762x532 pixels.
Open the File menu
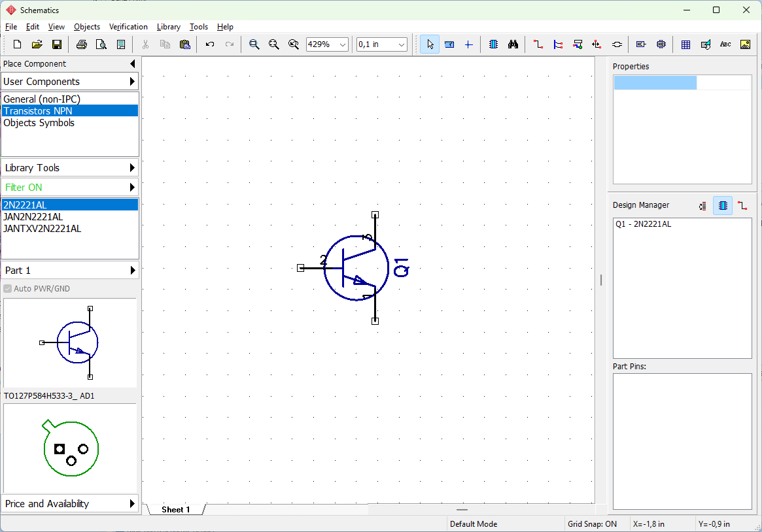[x=10, y=27]
